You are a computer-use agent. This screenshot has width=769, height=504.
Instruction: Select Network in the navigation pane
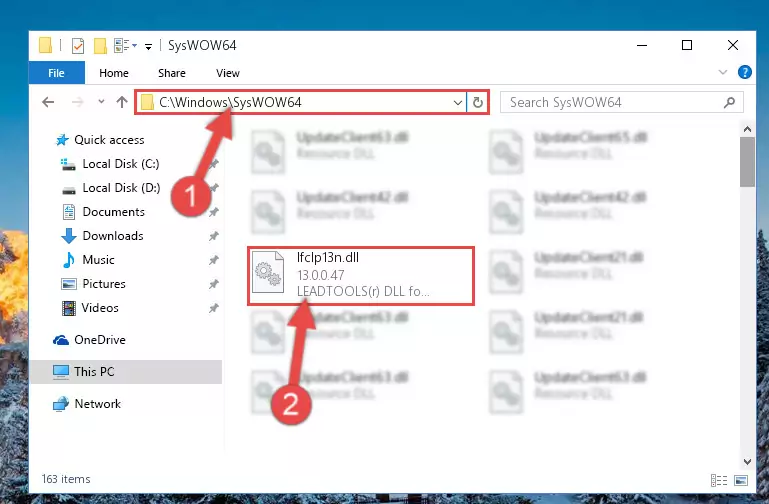97,404
